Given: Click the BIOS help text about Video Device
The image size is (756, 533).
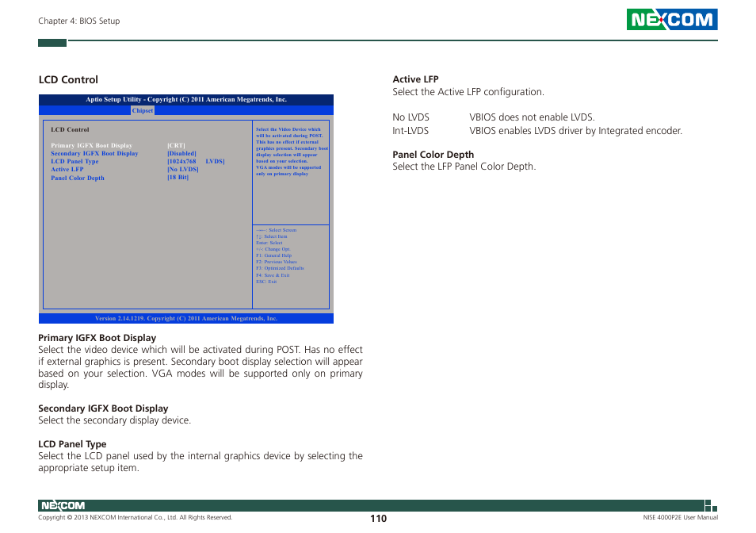Looking at the screenshot, I should pyautogui.click(x=292, y=151).
